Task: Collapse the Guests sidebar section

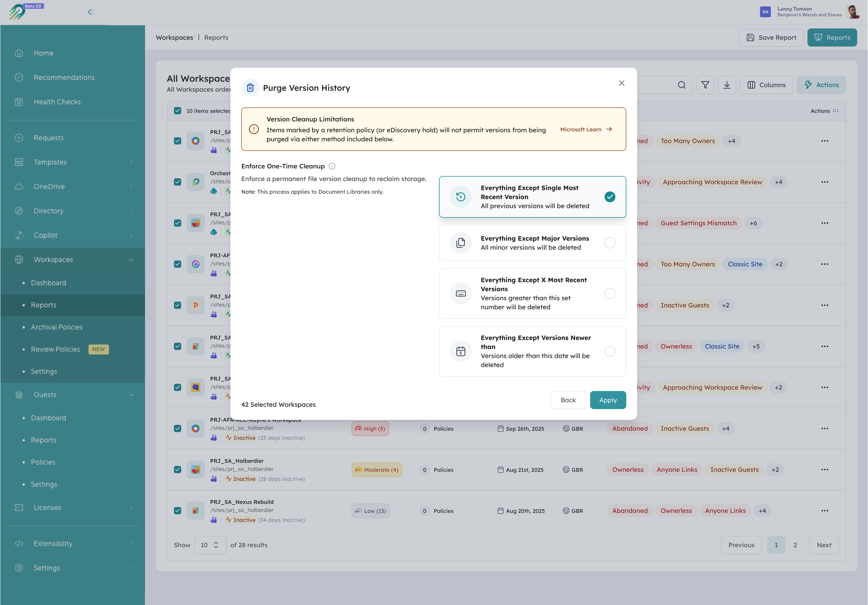Action: [x=131, y=395]
